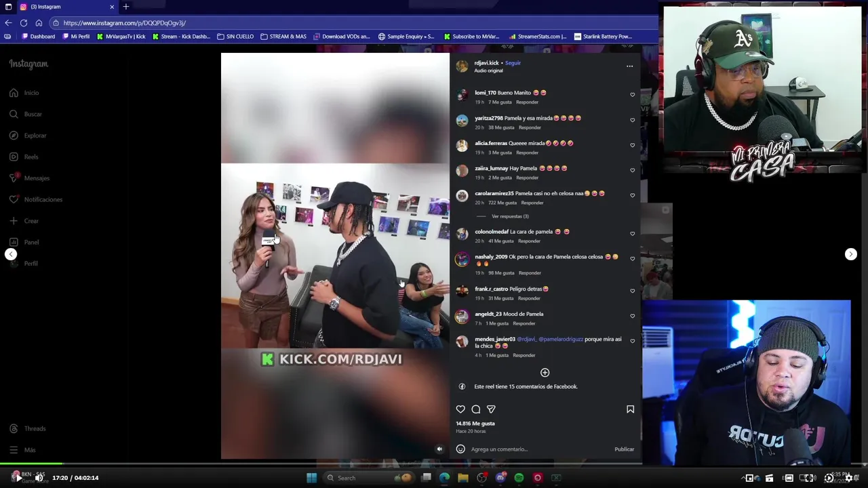Open Mensajes inbox in sidebar
The width and height of the screenshot is (868, 488).
[x=29, y=178]
